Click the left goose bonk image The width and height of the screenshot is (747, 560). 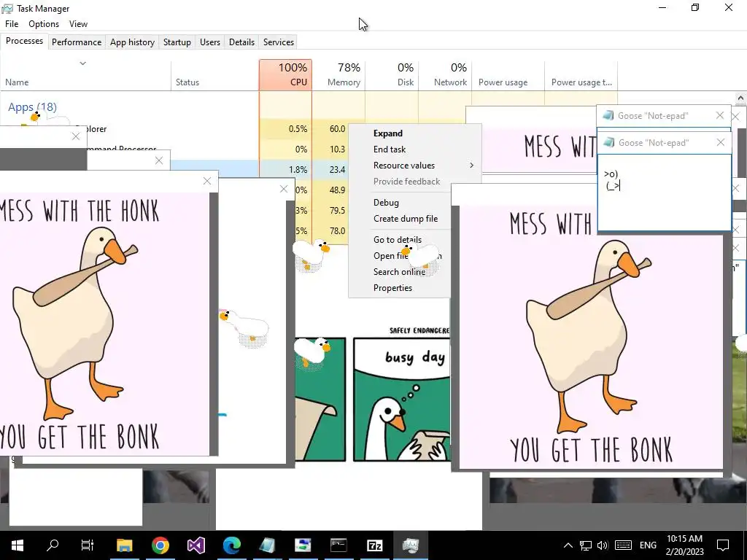pyautogui.click(x=104, y=324)
